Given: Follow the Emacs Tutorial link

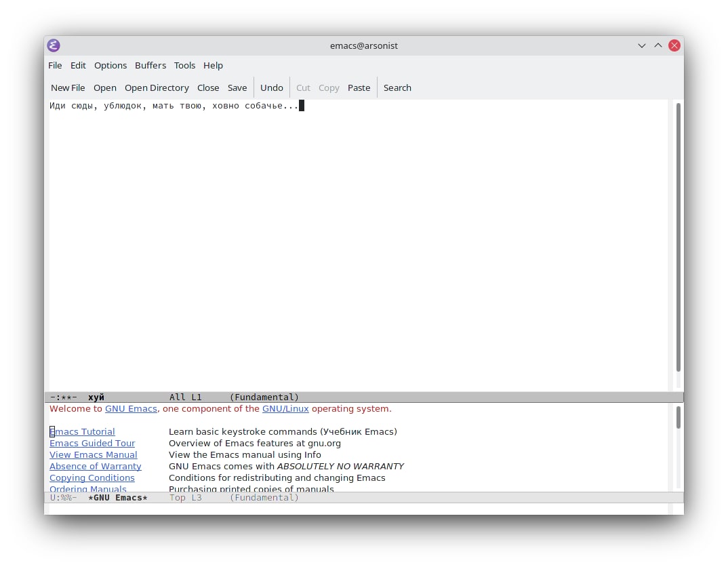Looking at the screenshot, I should click(82, 432).
